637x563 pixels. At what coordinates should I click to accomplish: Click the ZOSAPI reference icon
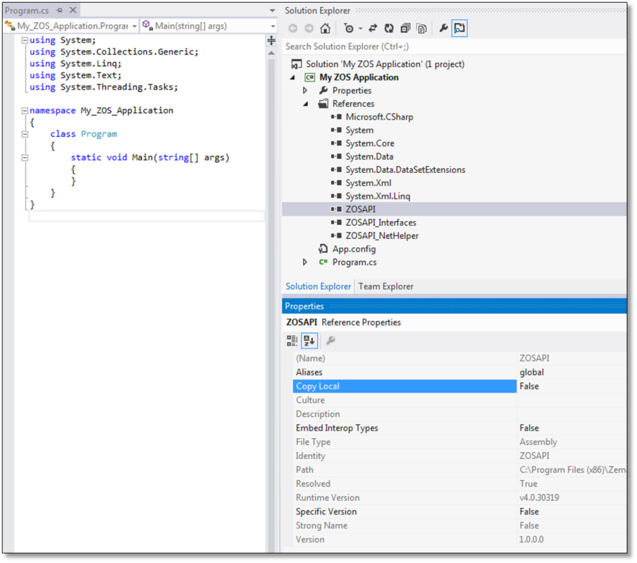coord(336,209)
